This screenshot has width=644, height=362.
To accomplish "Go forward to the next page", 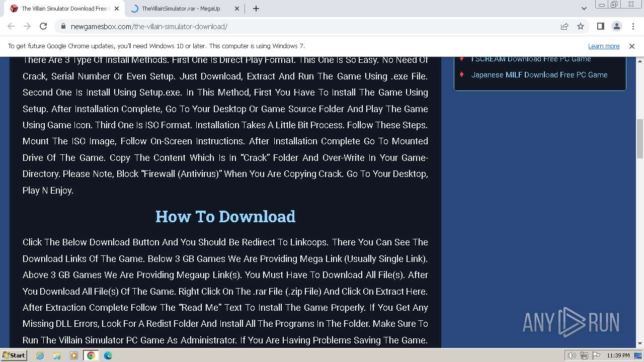I will (x=27, y=26).
